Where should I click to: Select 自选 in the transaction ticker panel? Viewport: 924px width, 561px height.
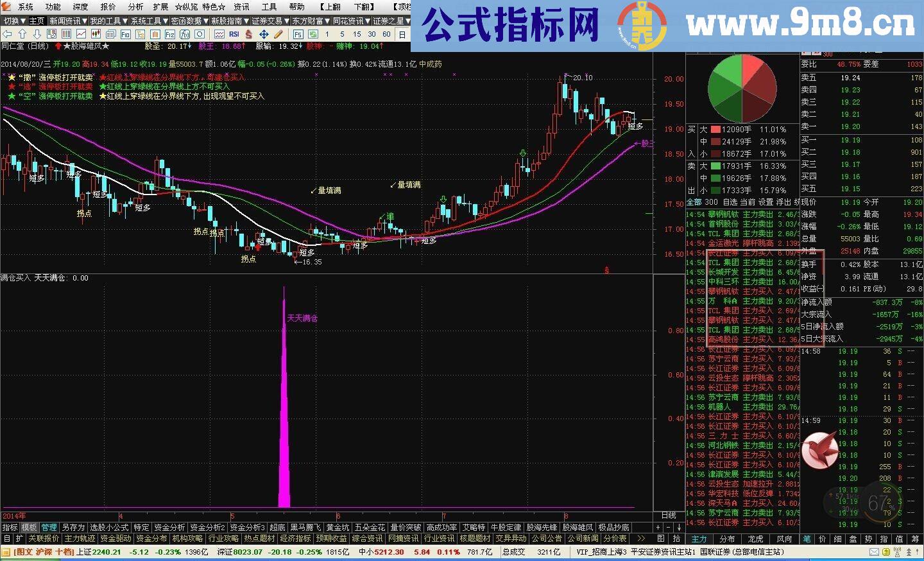pyautogui.click(x=731, y=202)
